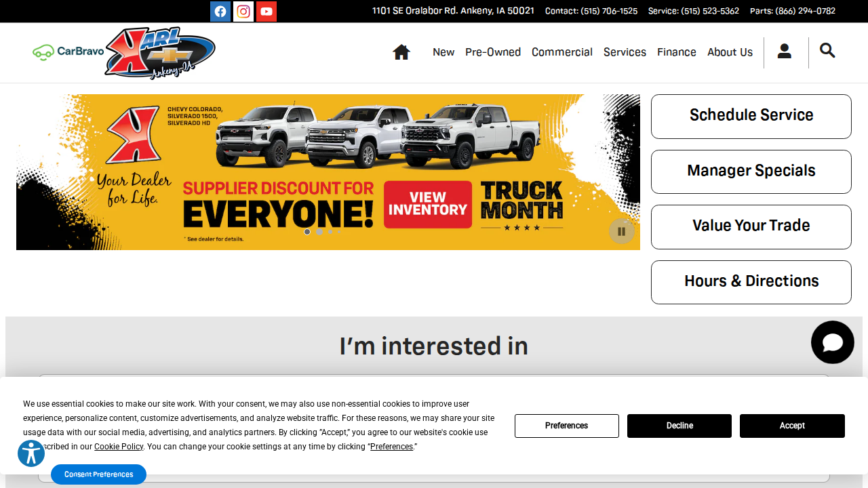The image size is (868, 488).
Task: Click the View Inventory banner button
Action: pyautogui.click(x=427, y=205)
